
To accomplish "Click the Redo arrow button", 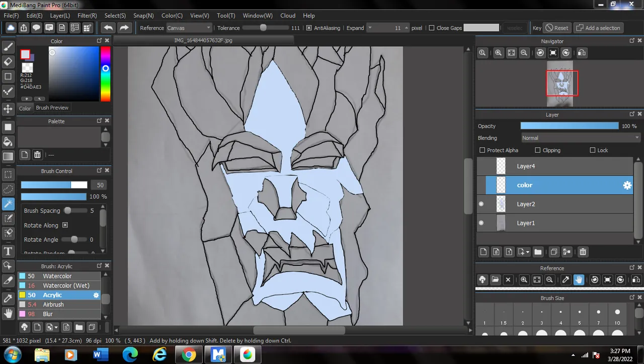I will pos(124,28).
